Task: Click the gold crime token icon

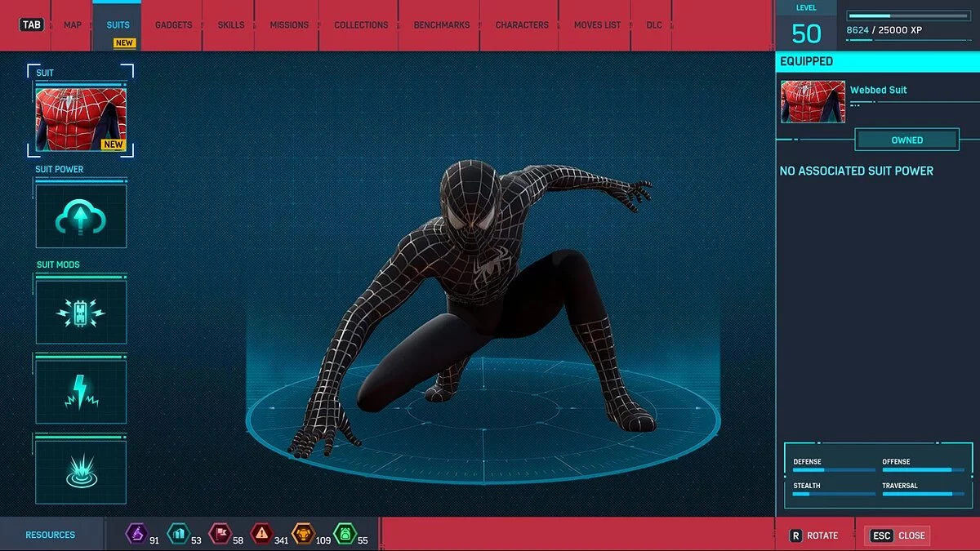Action: point(305,535)
